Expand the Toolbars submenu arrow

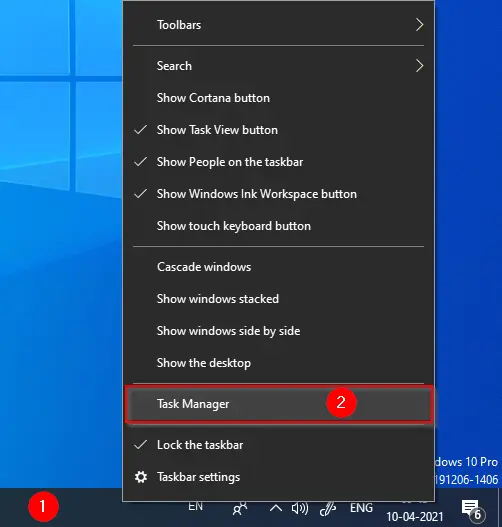click(x=419, y=25)
